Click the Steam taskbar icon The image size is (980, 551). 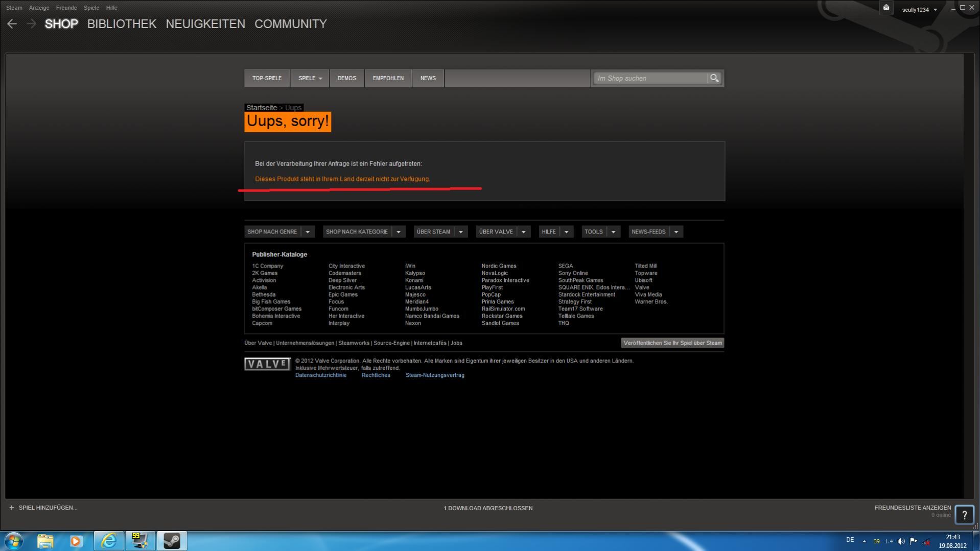point(172,541)
